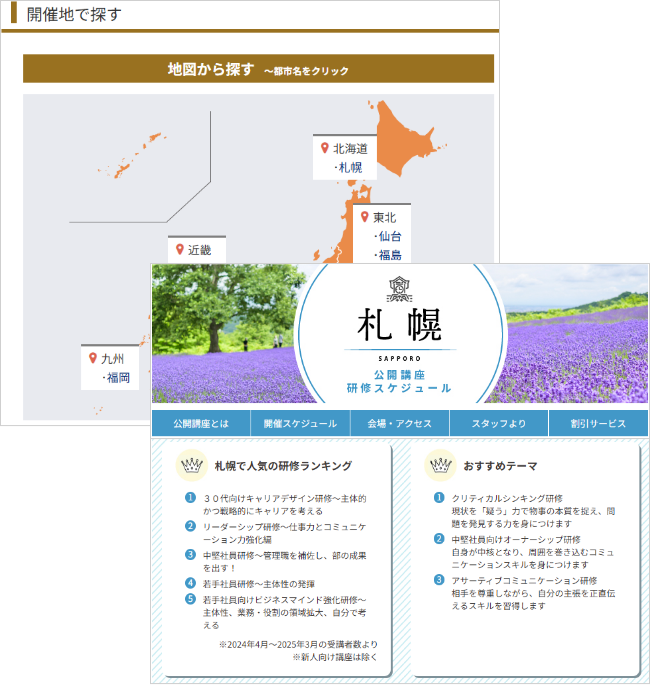Open the クリティカルシンキング研修 recommended theme

coord(507,498)
